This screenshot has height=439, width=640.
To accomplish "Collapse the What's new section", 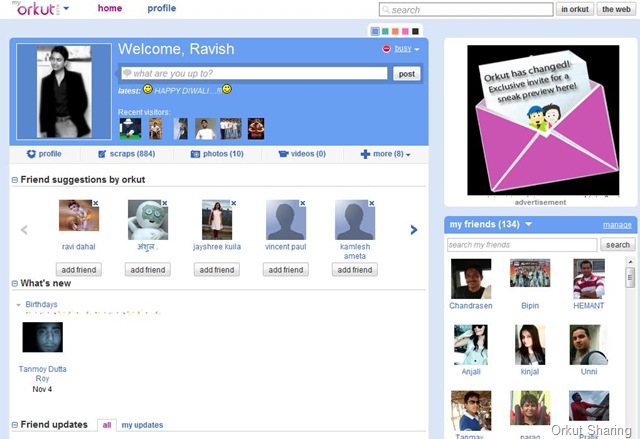I will [15, 284].
